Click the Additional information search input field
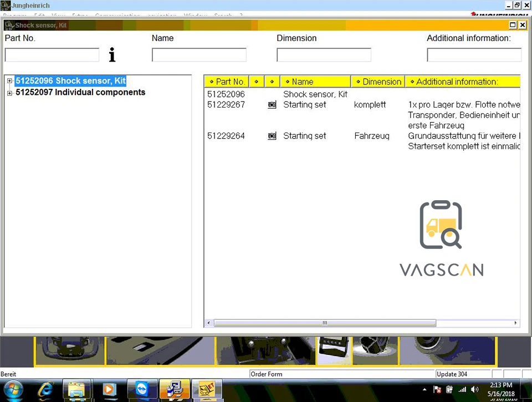532x402 pixels. pos(474,55)
